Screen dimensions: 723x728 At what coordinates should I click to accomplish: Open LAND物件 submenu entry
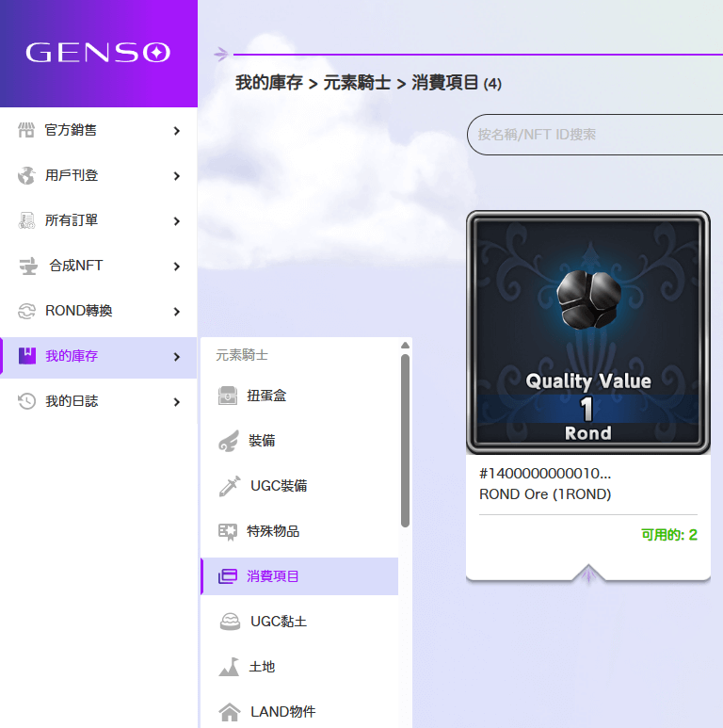282,712
